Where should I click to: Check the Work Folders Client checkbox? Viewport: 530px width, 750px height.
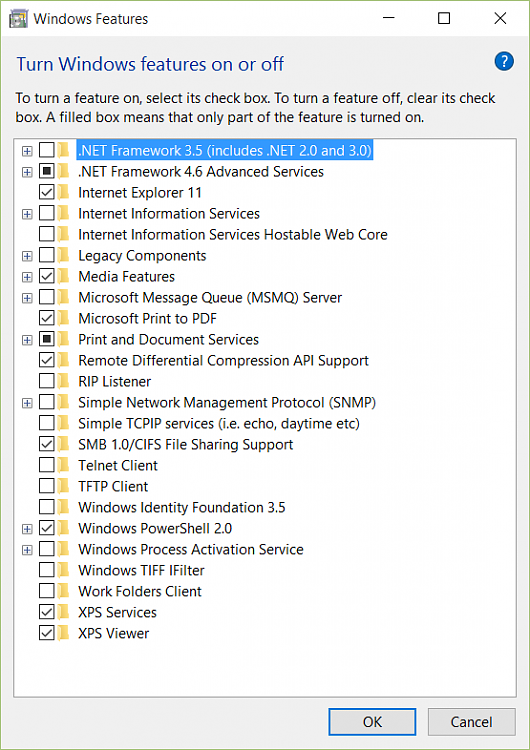pyautogui.click(x=46, y=591)
